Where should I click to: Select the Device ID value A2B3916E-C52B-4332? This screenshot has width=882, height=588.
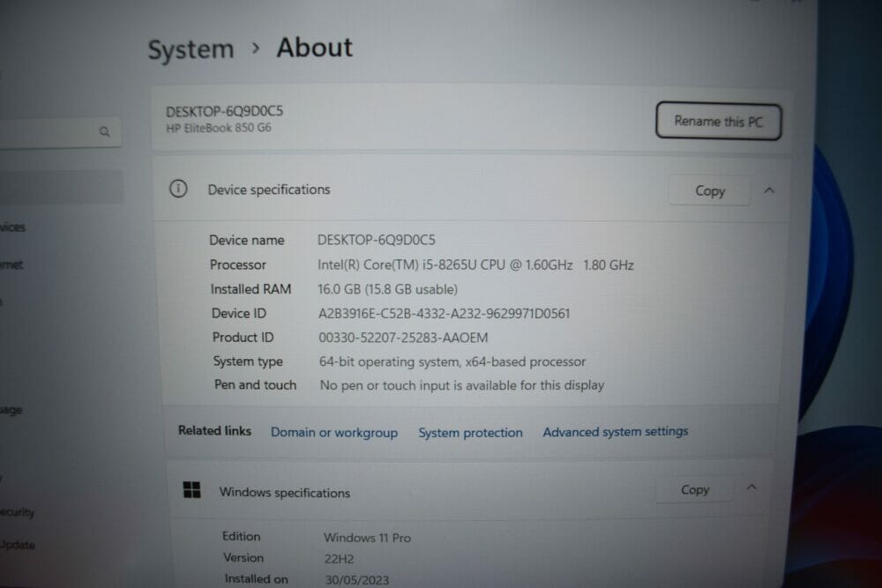444,314
